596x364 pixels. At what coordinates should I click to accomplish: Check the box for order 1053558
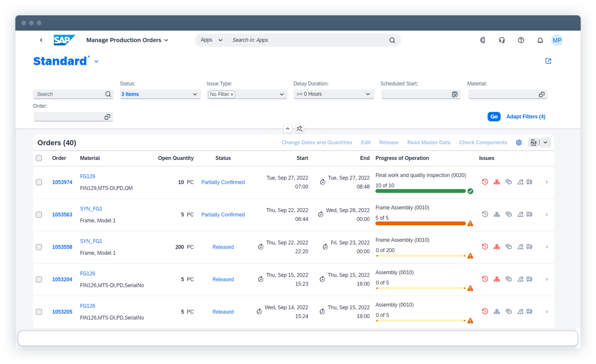pos(39,247)
